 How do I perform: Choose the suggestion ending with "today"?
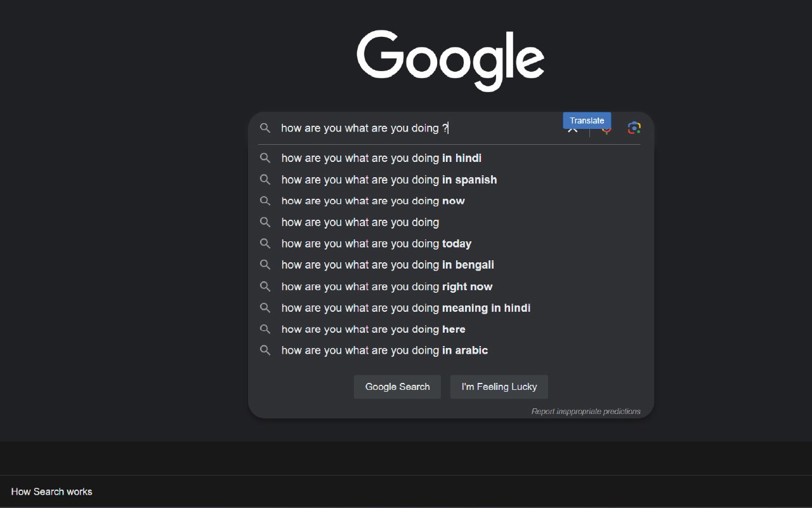point(376,244)
